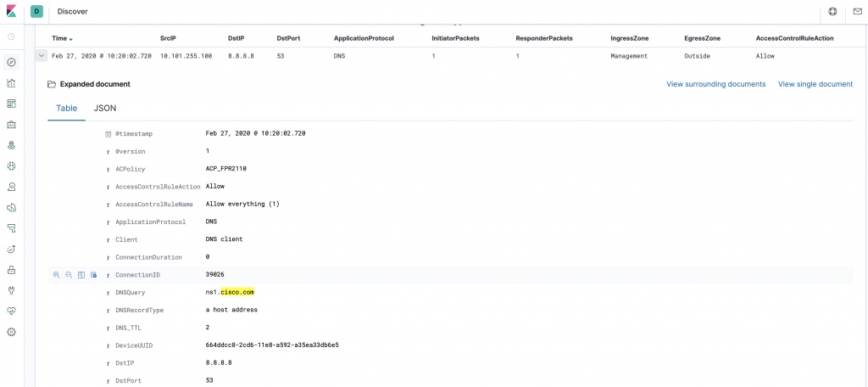Open Visualize from the chart sidebar icon

pos(11,83)
